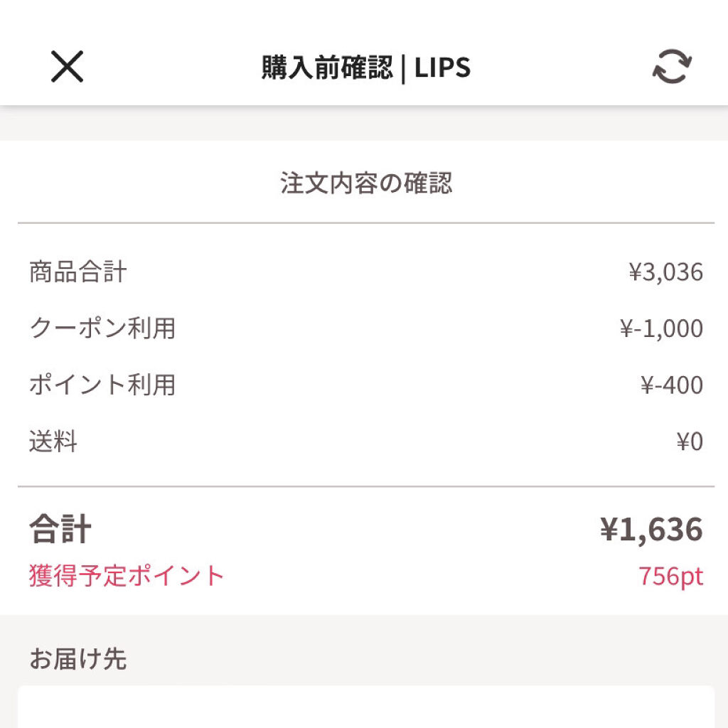728x728 pixels.
Task: Tap the 商品合計 row label
Action: [78, 272]
